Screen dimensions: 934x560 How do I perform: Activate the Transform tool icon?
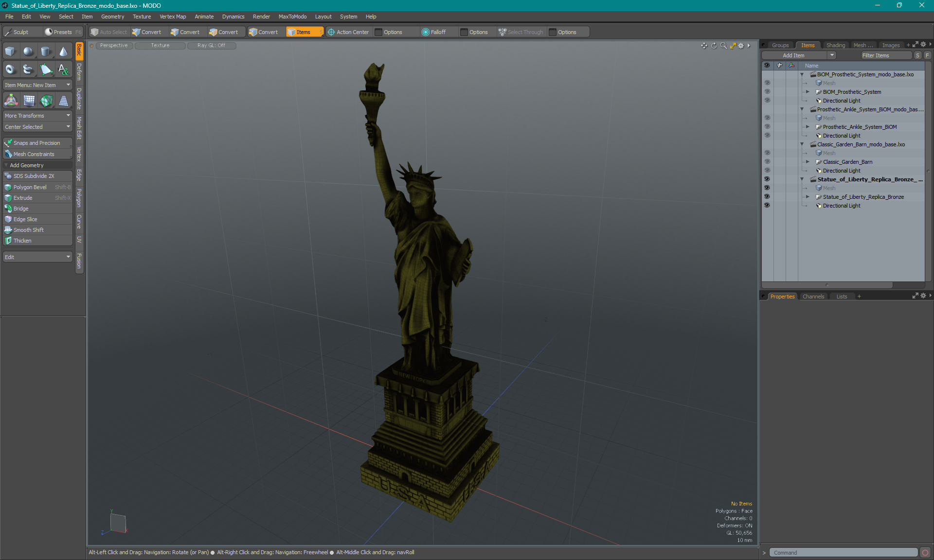point(11,101)
